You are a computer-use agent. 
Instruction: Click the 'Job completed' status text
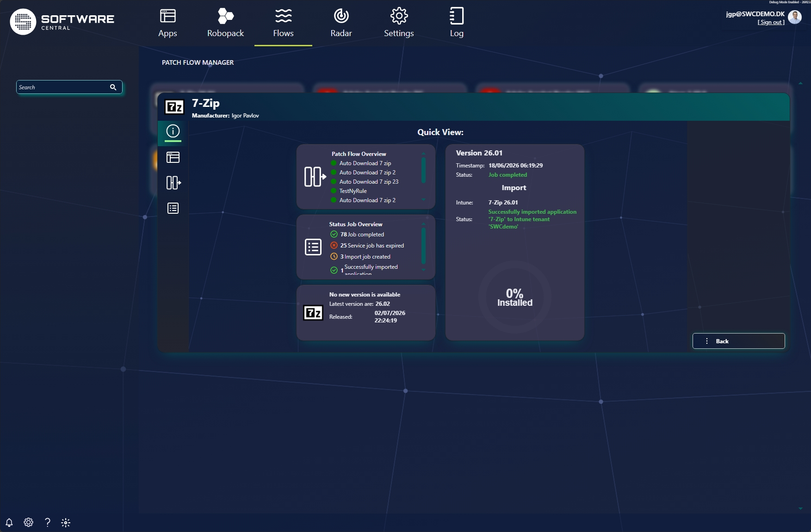point(508,175)
